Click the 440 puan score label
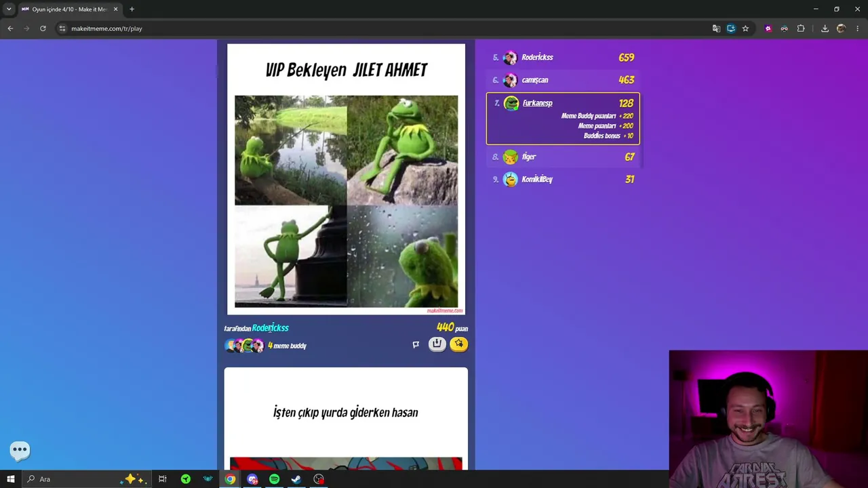868x488 pixels. point(452,327)
